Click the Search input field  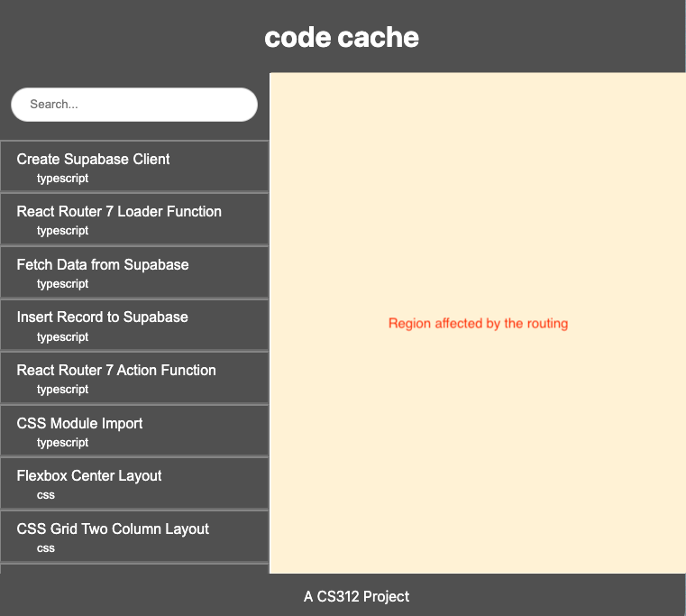click(133, 105)
